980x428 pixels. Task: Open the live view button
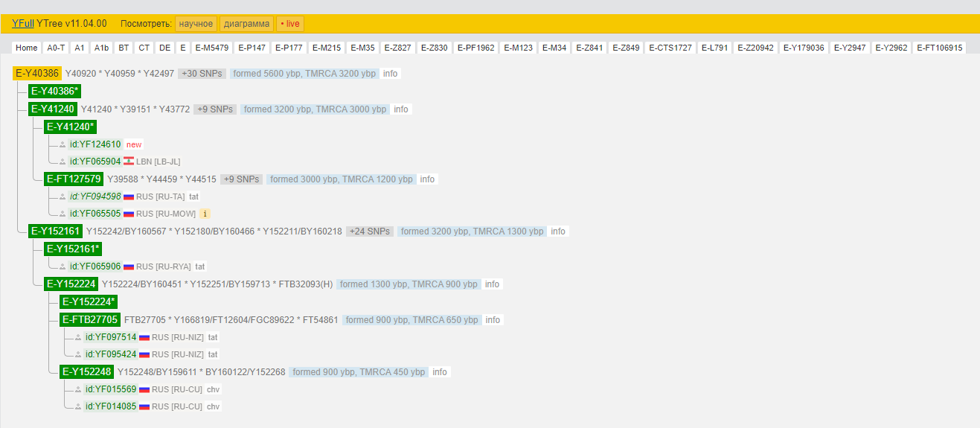[x=290, y=24]
